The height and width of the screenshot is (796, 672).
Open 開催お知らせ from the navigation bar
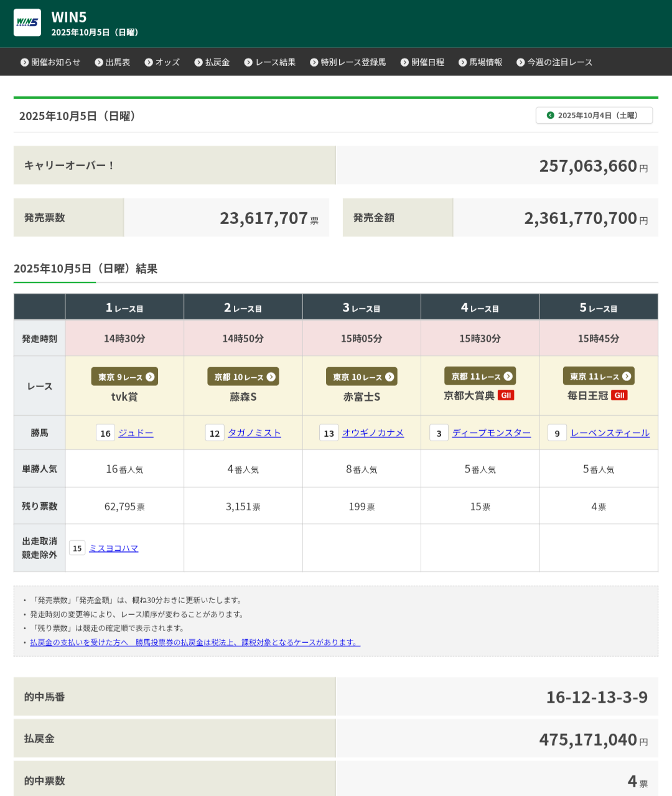50,62
